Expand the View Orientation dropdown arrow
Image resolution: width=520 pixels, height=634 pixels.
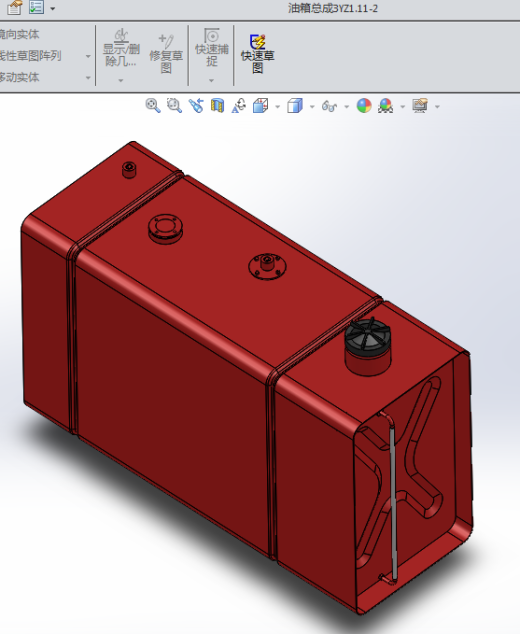click(277, 107)
